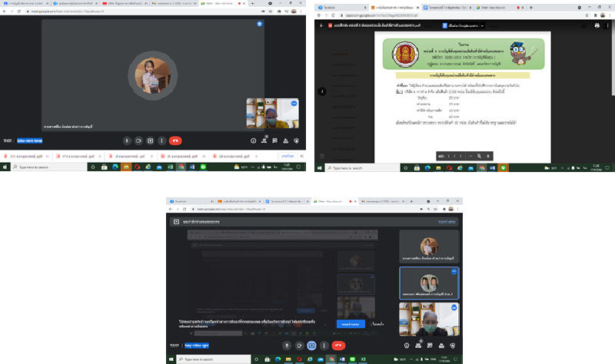Open the activities panel in top-left Meet
This screenshot has width=615, height=364.
285,141
